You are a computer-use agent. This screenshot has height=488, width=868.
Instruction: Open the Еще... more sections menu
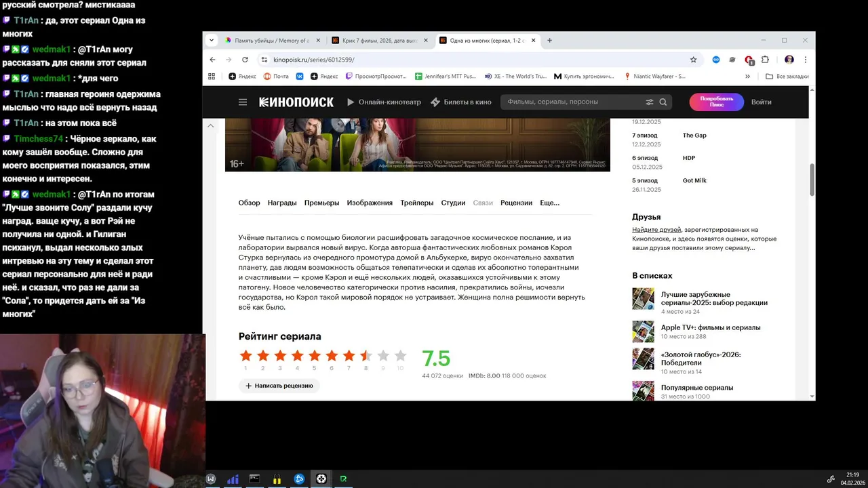click(549, 203)
